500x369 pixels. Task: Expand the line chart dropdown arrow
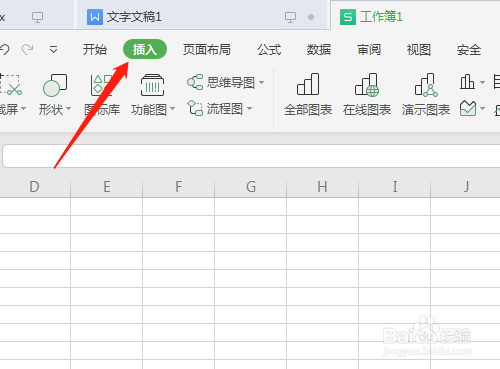(x=482, y=109)
